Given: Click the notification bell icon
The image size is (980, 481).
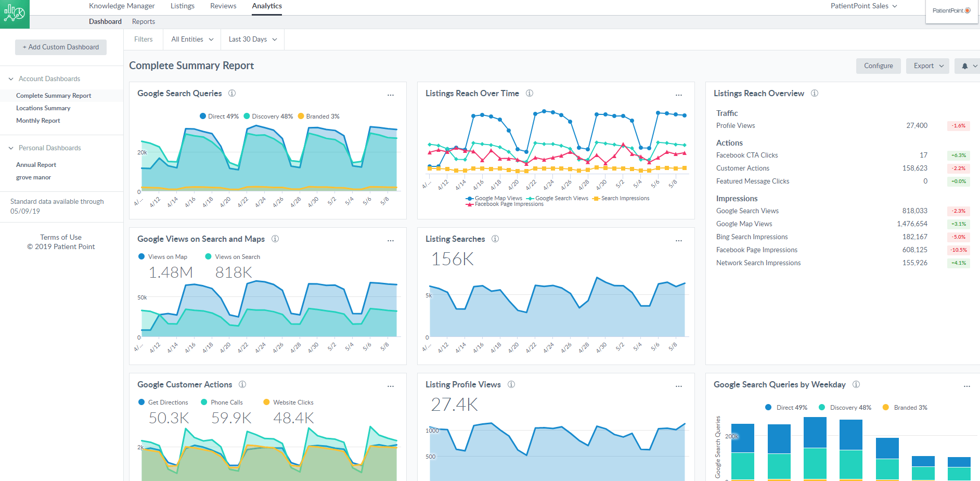Looking at the screenshot, I should click(x=965, y=66).
